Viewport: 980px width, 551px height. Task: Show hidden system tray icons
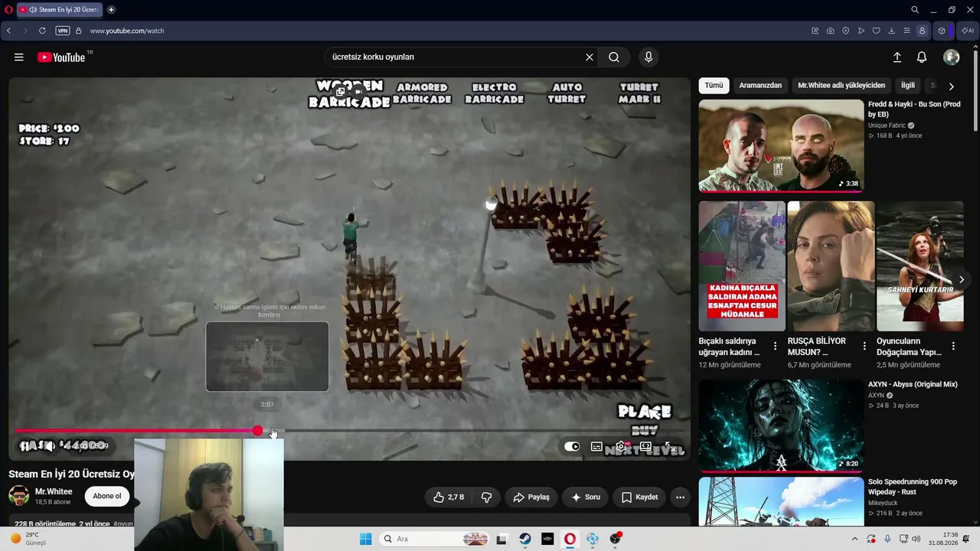click(854, 539)
